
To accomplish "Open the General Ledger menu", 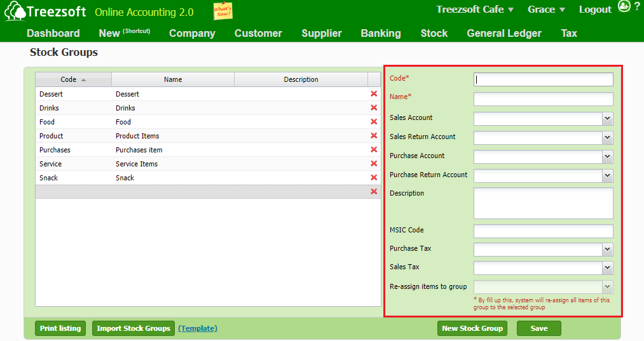I will pos(504,33).
